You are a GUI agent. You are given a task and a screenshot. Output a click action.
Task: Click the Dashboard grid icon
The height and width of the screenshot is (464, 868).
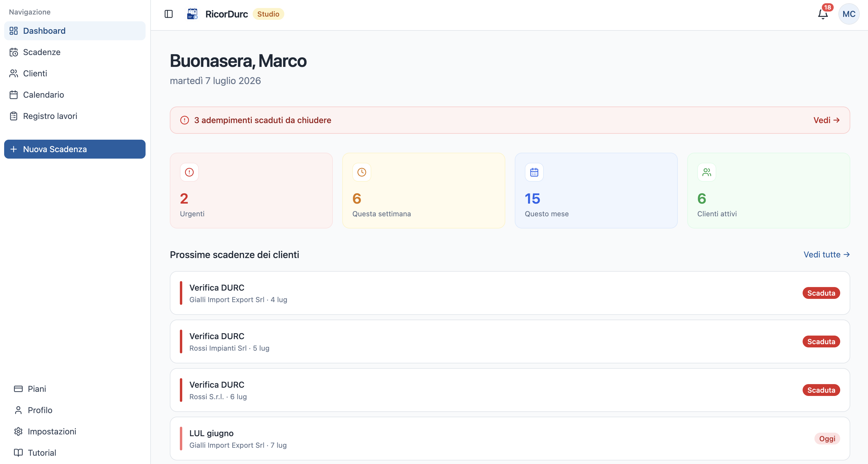click(14, 31)
